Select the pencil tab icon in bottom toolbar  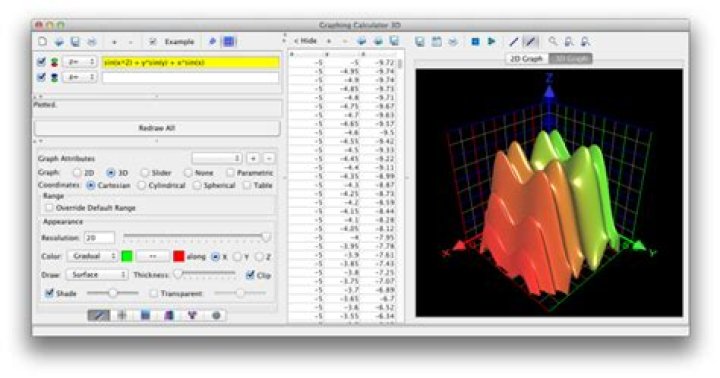[x=99, y=315]
